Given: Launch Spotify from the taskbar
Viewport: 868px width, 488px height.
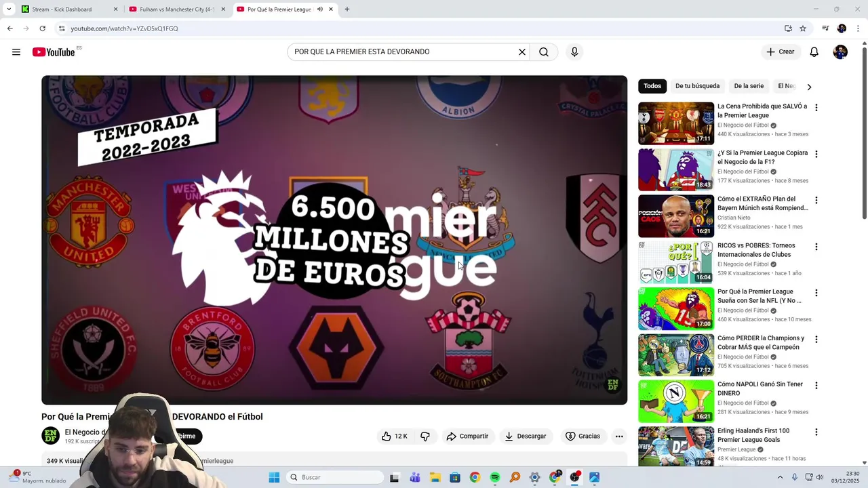Looking at the screenshot, I should (495, 477).
